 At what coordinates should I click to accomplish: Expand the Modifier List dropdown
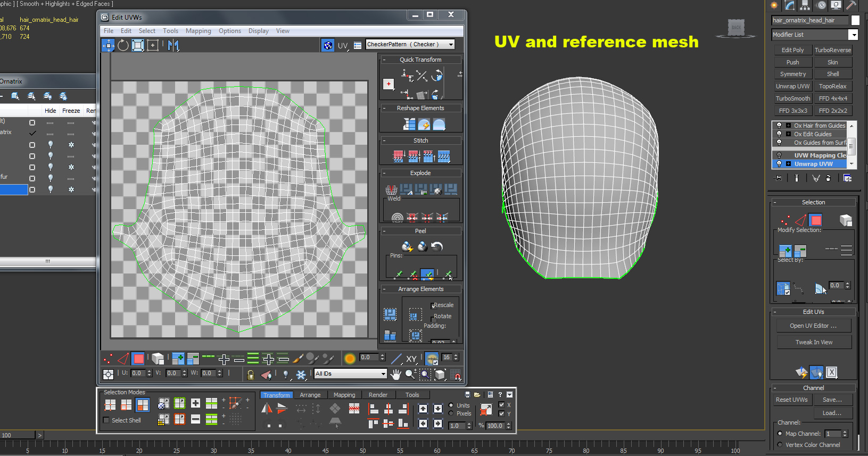coord(853,35)
